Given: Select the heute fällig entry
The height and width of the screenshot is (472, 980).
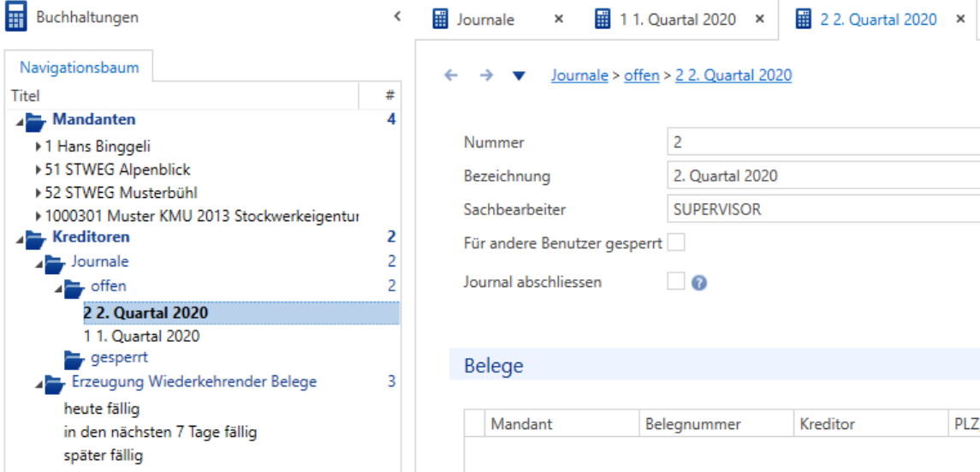Looking at the screenshot, I should point(101,409).
